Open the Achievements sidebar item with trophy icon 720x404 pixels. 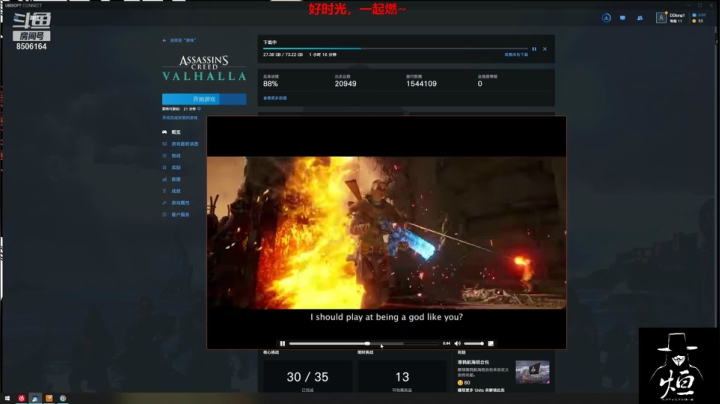pyautogui.click(x=171, y=191)
